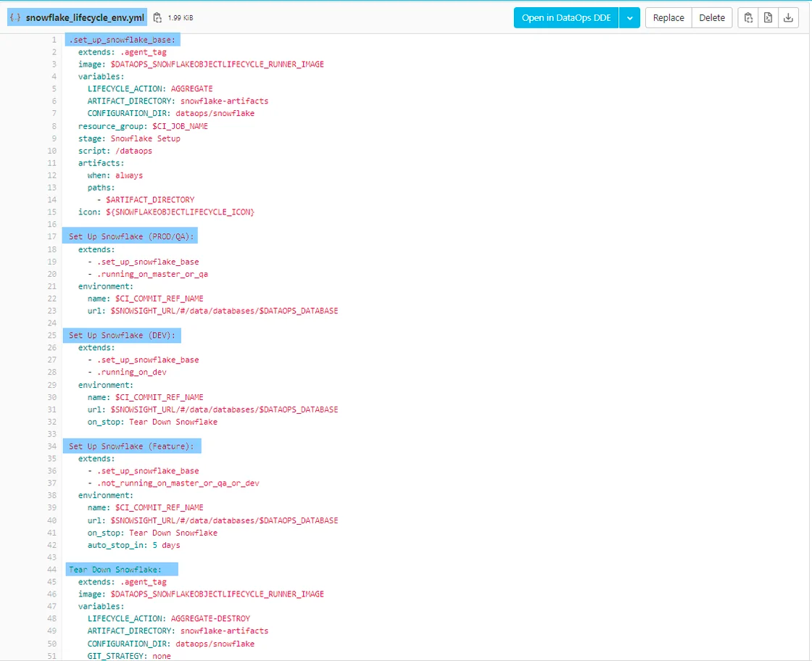This screenshot has height=661, width=812.
Task: Click auto_stop_in: 5 days line
Action: coord(133,545)
